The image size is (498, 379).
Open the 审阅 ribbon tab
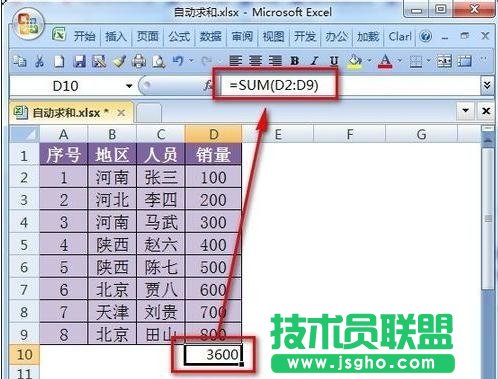(242, 36)
